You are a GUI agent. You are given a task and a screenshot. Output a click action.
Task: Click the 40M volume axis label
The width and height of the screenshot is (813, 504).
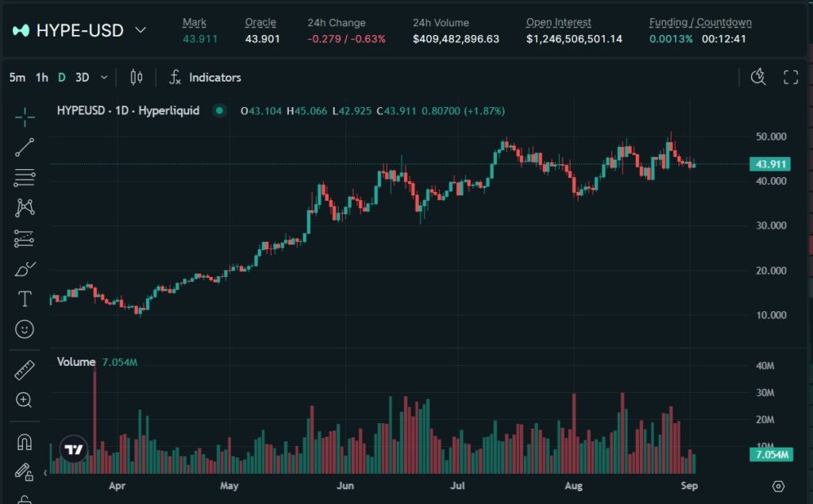pos(765,366)
